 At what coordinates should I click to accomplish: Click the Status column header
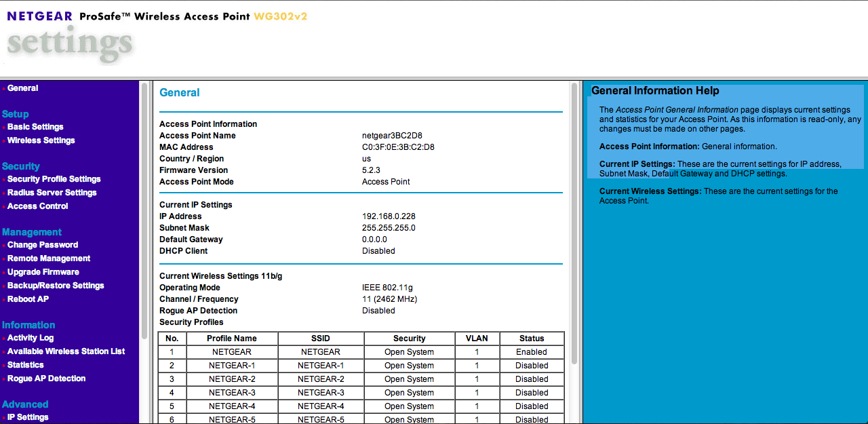[532, 339]
